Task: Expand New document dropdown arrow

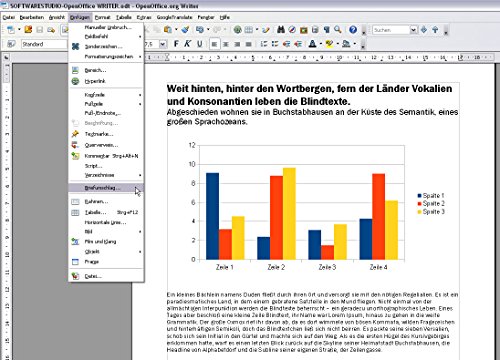Action: (x=19, y=30)
